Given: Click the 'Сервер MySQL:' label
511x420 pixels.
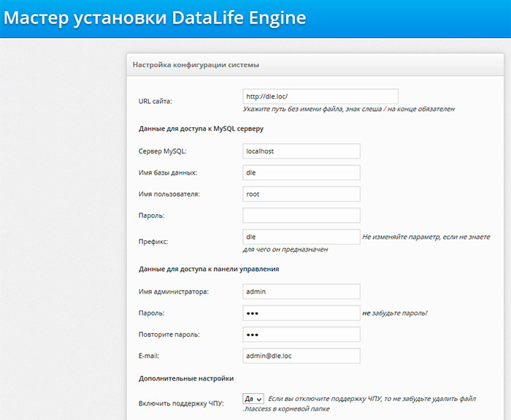Looking at the screenshot, I should click(163, 151).
